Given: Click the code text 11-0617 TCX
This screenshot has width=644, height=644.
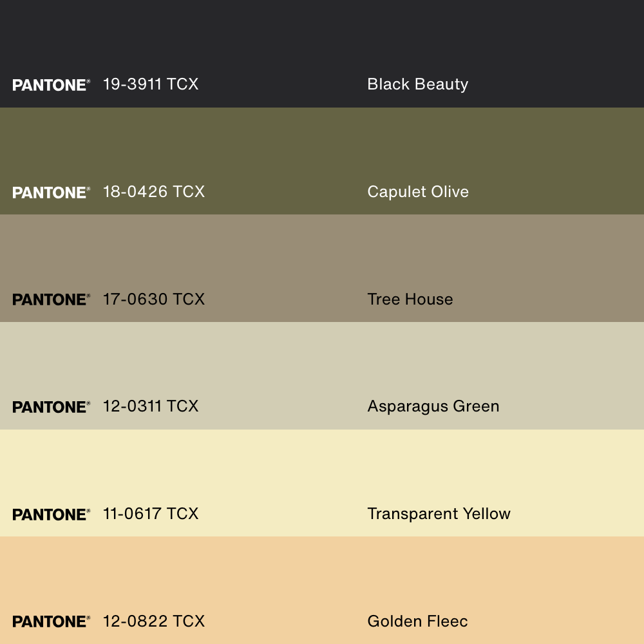Looking at the screenshot, I should coord(151,514).
